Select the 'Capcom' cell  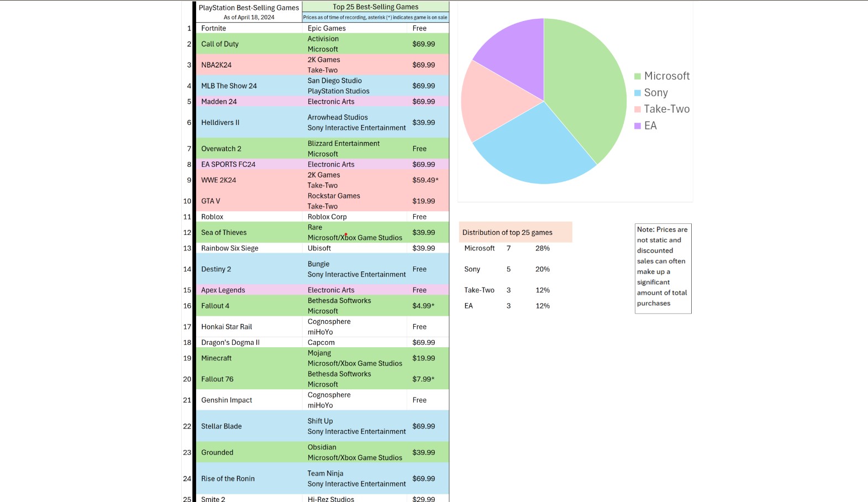tap(355, 342)
